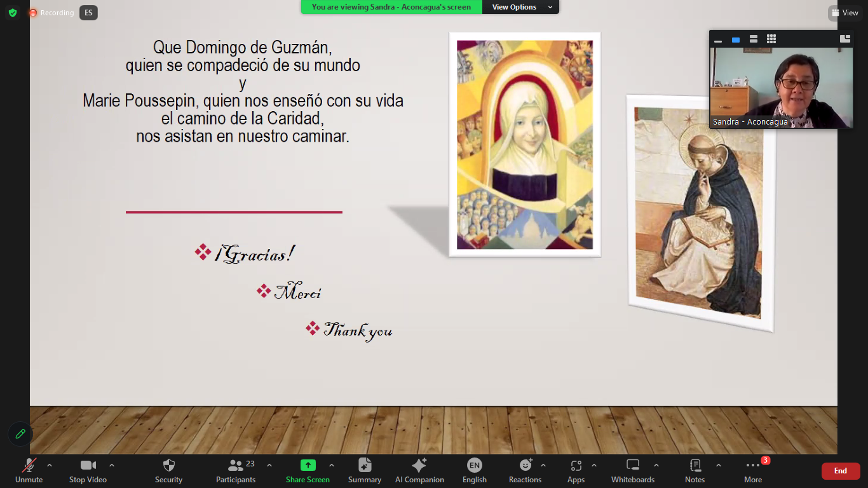Click the ES language badge

pyautogui.click(x=88, y=13)
